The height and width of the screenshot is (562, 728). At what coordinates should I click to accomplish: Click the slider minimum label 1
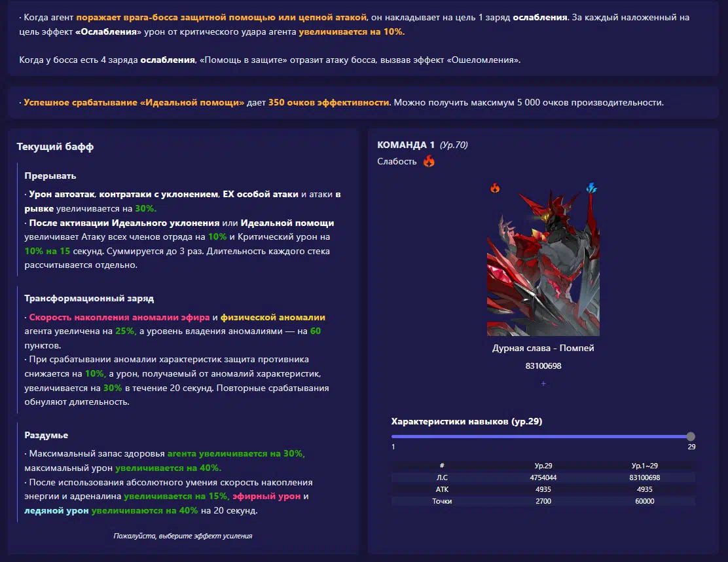(x=393, y=447)
